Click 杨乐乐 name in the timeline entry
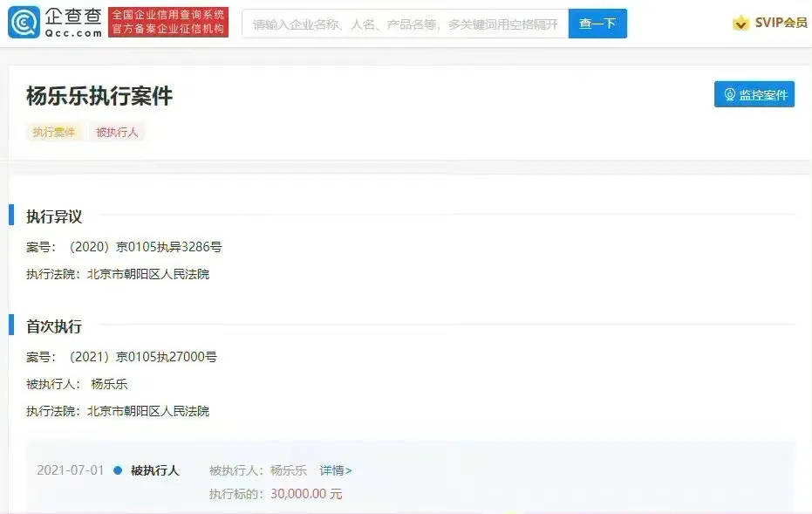 coord(289,470)
